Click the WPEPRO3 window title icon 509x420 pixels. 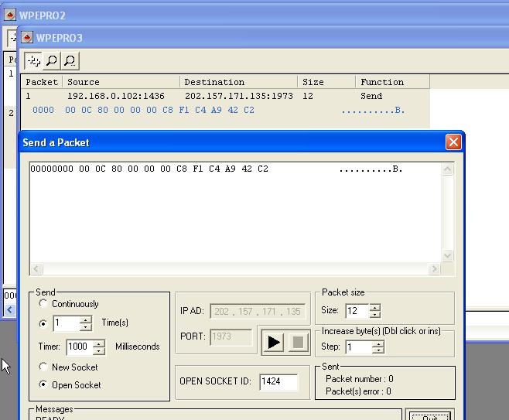27,37
